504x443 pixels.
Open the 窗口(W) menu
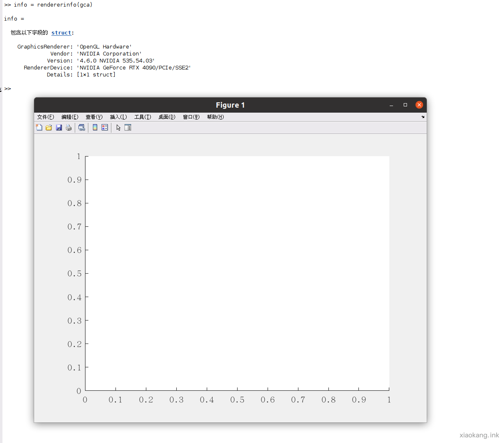point(191,117)
